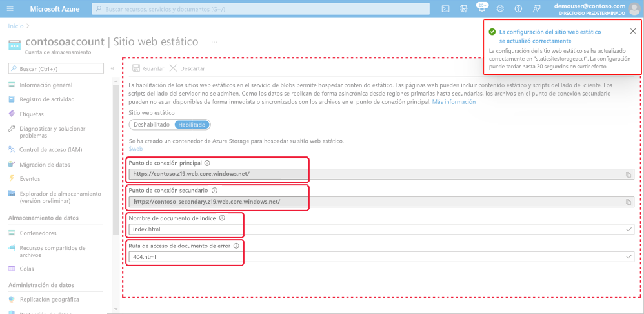This screenshot has width=644, height=314.
Task: Open the directory and subscription filter icon
Action: (464, 8)
